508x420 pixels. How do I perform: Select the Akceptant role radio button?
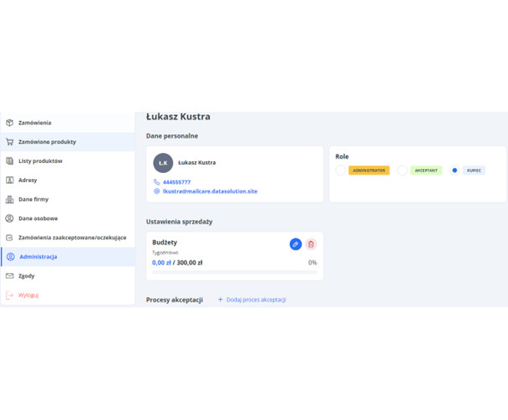[401, 171]
